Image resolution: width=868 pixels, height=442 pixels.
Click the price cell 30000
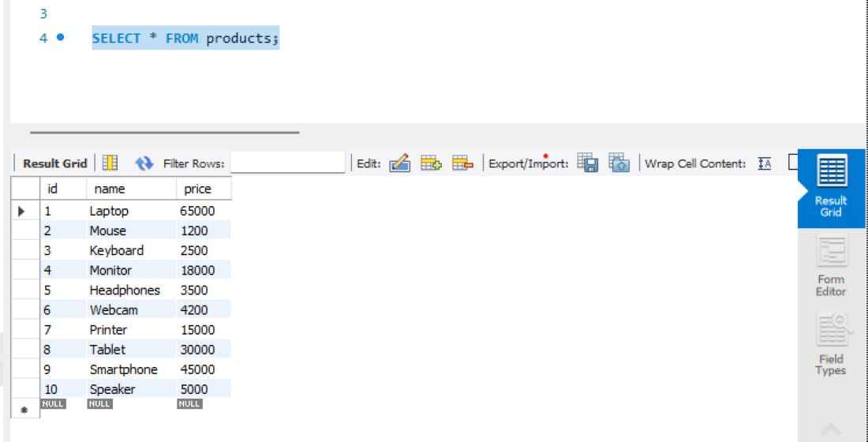pyautogui.click(x=203, y=350)
